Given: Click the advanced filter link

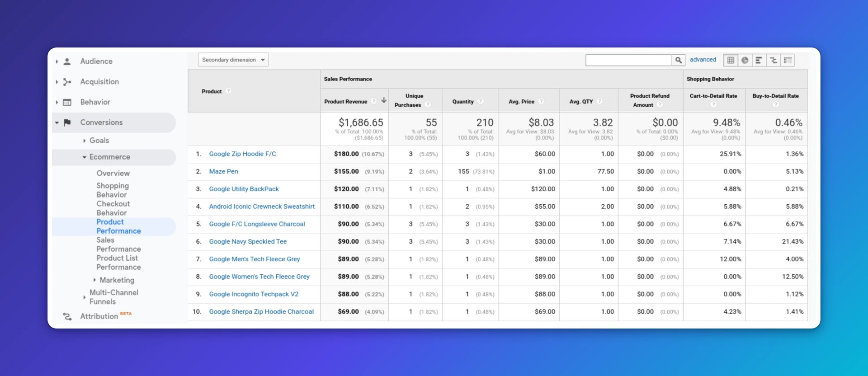Looking at the screenshot, I should click(703, 60).
